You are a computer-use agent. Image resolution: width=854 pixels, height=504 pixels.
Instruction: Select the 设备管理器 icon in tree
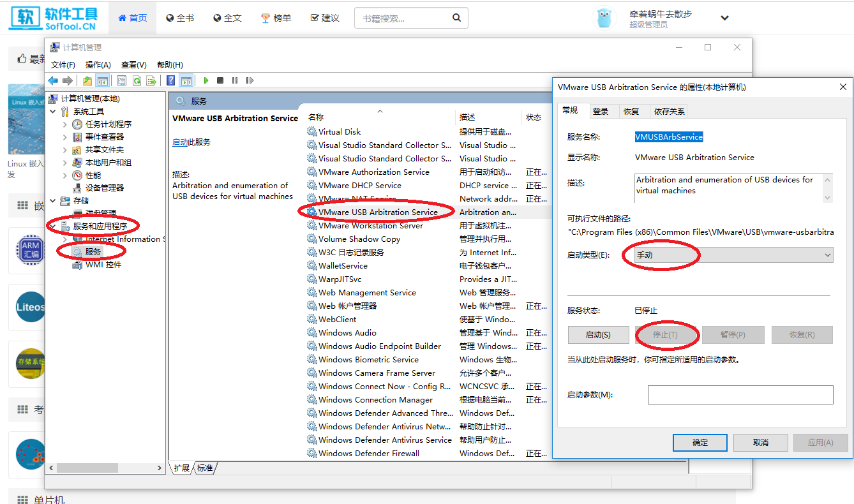click(77, 188)
